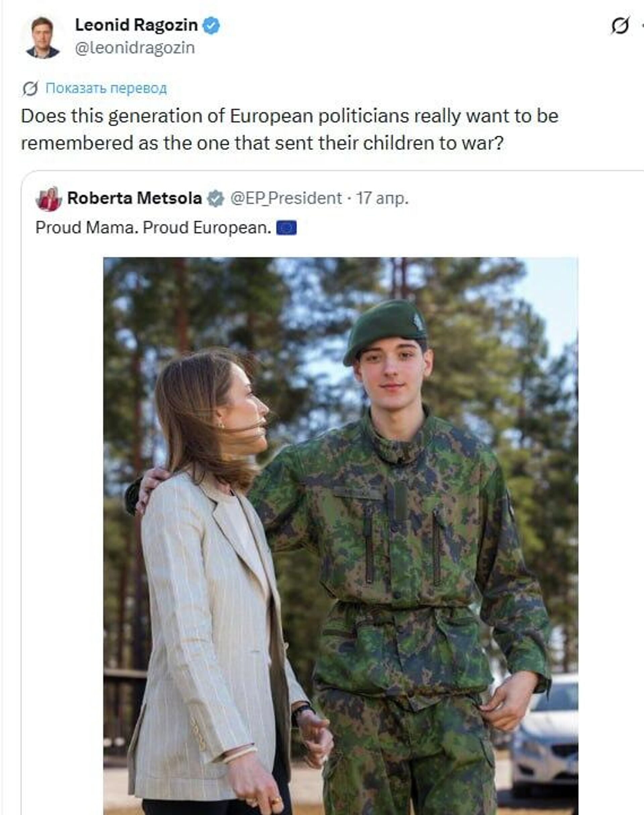
Task: Click the Grok icon at top right
Action: (620, 26)
